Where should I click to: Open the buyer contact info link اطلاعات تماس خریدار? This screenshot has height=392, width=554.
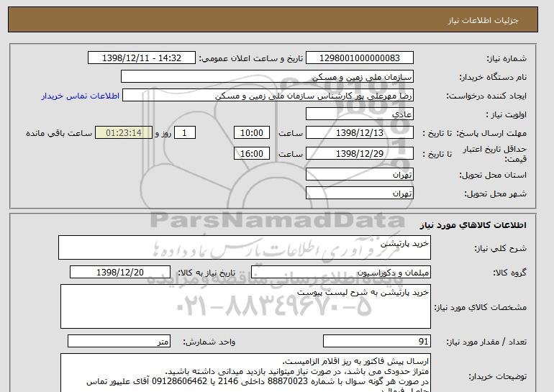tap(81, 96)
